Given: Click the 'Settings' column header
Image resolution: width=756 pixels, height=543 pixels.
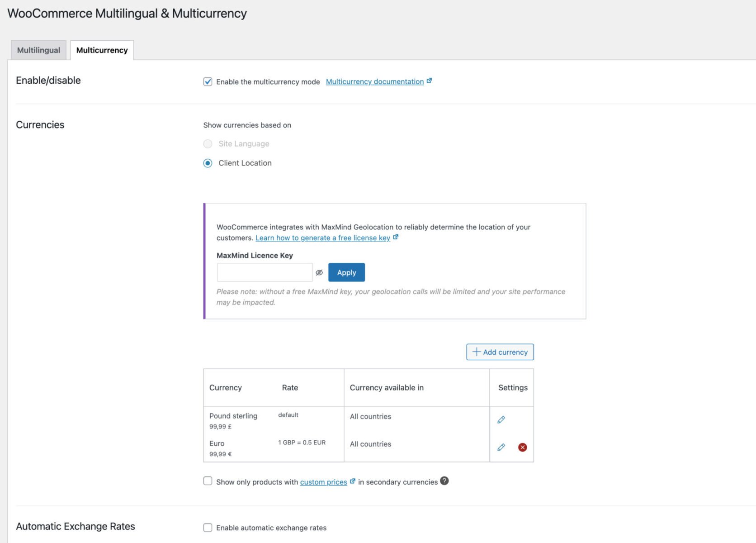Looking at the screenshot, I should coord(513,388).
